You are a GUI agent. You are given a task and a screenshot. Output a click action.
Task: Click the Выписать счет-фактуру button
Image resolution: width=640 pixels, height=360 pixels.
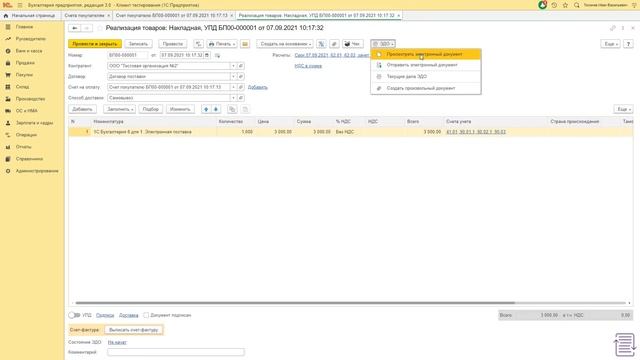(133, 330)
